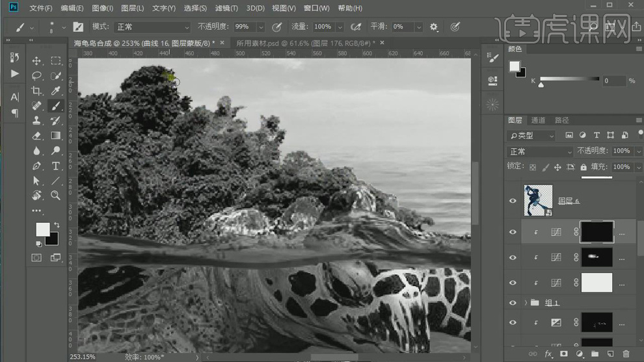Open the 滤镜(T) menu
This screenshot has height=362, width=644.
pyautogui.click(x=226, y=8)
